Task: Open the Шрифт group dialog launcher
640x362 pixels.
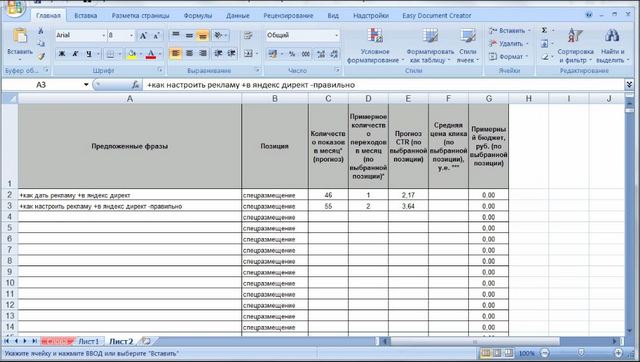Action: pyautogui.click(x=160, y=71)
